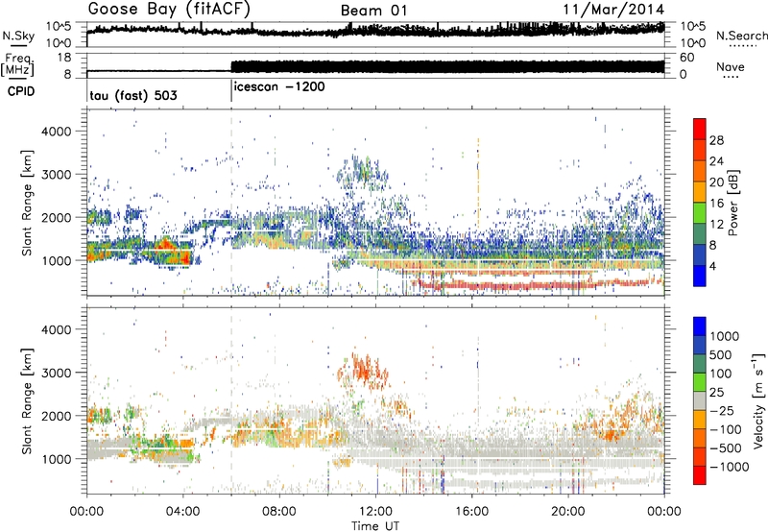Click the '100' tick on the Velocity colorbar
Viewport: 768px width, 532px height.
(721, 374)
